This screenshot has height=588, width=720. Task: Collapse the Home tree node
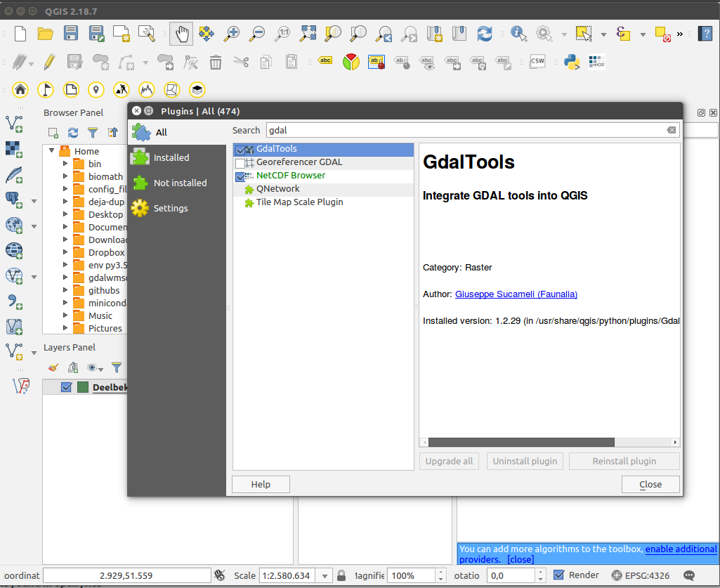pyautogui.click(x=52, y=150)
